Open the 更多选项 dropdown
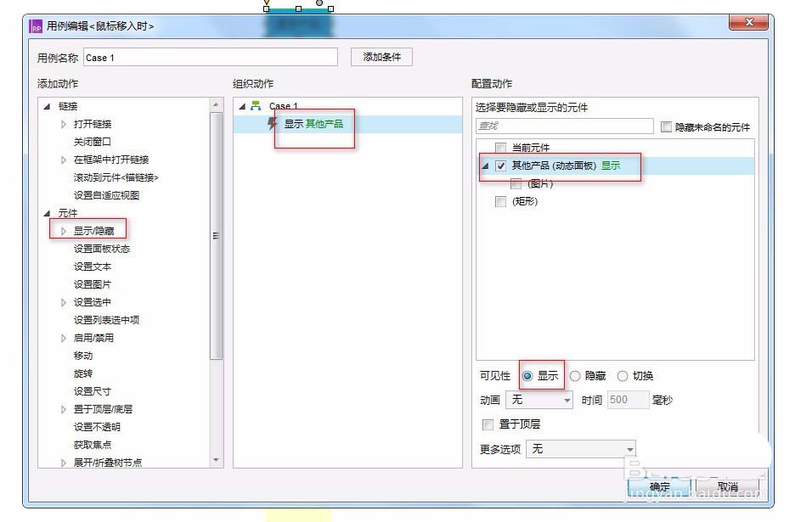The width and height of the screenshot is (812, 522). pyautogui.click(x=581, y=448)
